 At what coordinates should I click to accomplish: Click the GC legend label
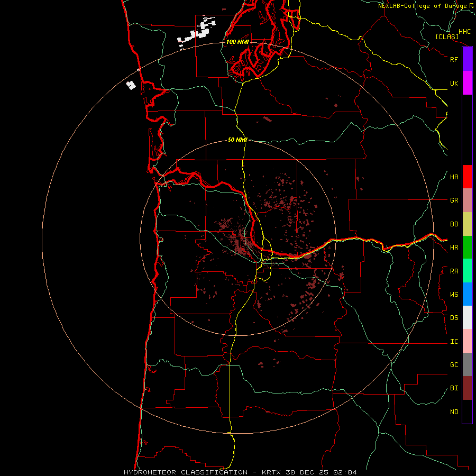(x=454, y=365)
